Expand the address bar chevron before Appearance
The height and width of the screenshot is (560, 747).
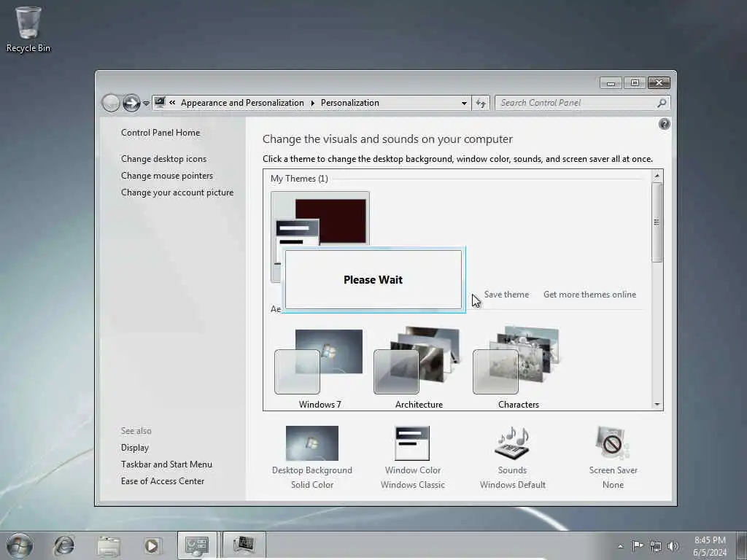click(172, 102)
